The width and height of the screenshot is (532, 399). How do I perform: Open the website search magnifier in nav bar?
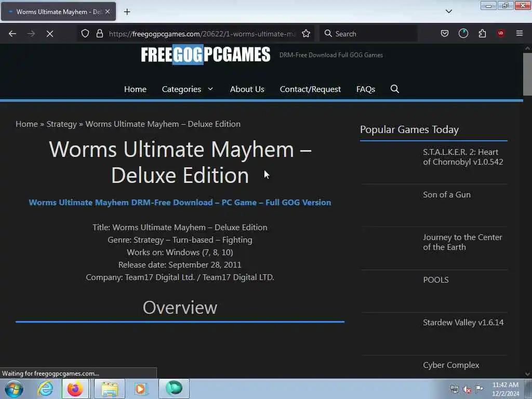point(395,89)
